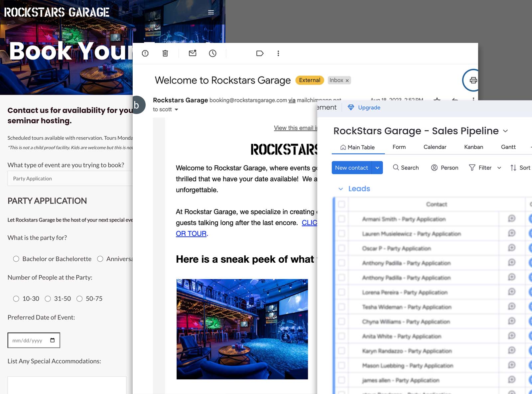The image size is (532, 394).
Task: Click the report spam icon
Action: click(x=145, y=53)
